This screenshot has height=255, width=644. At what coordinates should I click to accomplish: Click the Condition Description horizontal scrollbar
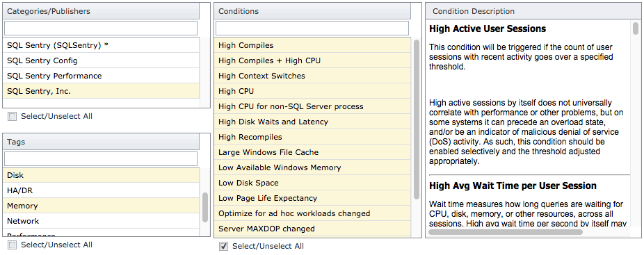505,232
